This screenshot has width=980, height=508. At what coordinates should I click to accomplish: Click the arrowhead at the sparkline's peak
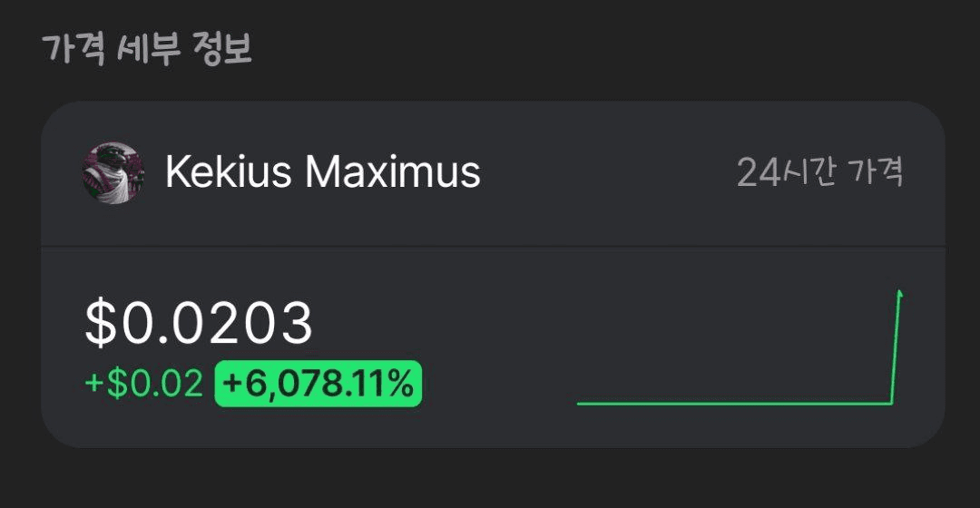click(899, 294)
